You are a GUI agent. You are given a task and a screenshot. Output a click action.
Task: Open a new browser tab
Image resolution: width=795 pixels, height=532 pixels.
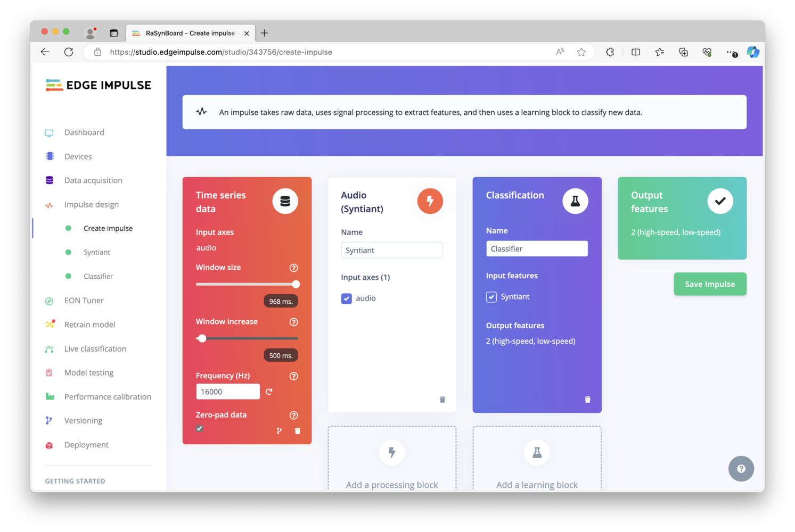[264, 33]
